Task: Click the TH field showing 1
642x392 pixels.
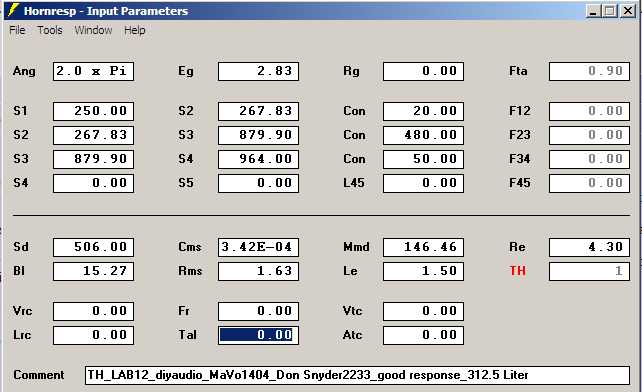Action: pos(589,271)
